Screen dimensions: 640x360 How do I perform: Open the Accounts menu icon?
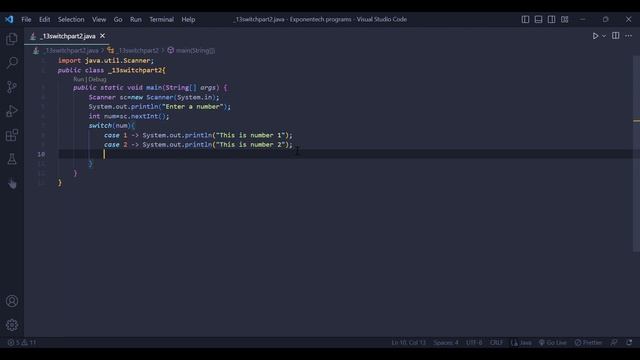pyautogui.click(x=12, y=301)
